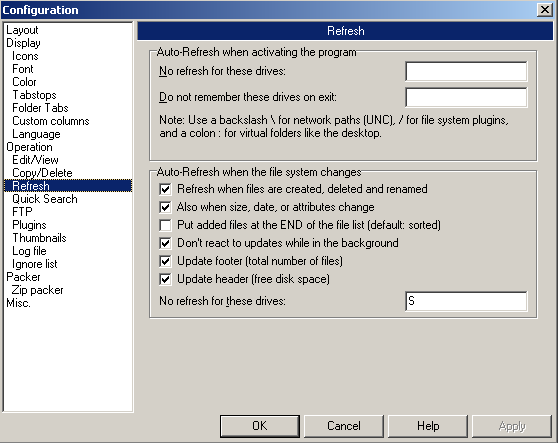Enable Put added files at the END checkbox

tap(165, 225)
